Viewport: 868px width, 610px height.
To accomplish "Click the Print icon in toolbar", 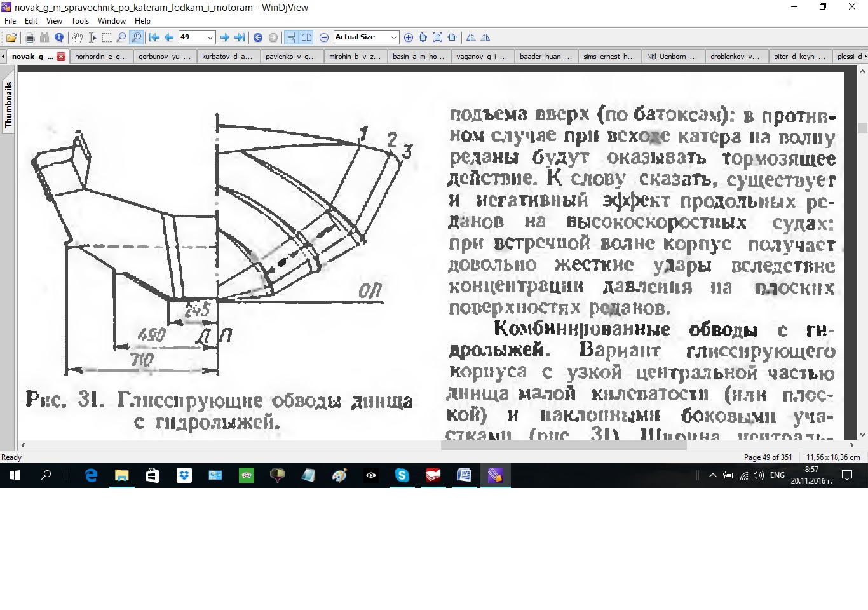I will point(29,37).
